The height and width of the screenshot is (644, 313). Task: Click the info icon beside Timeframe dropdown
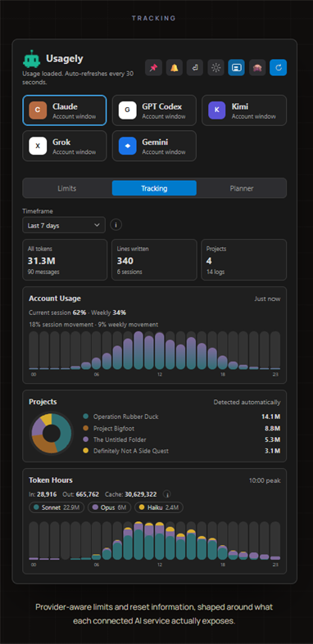[116, 225]
